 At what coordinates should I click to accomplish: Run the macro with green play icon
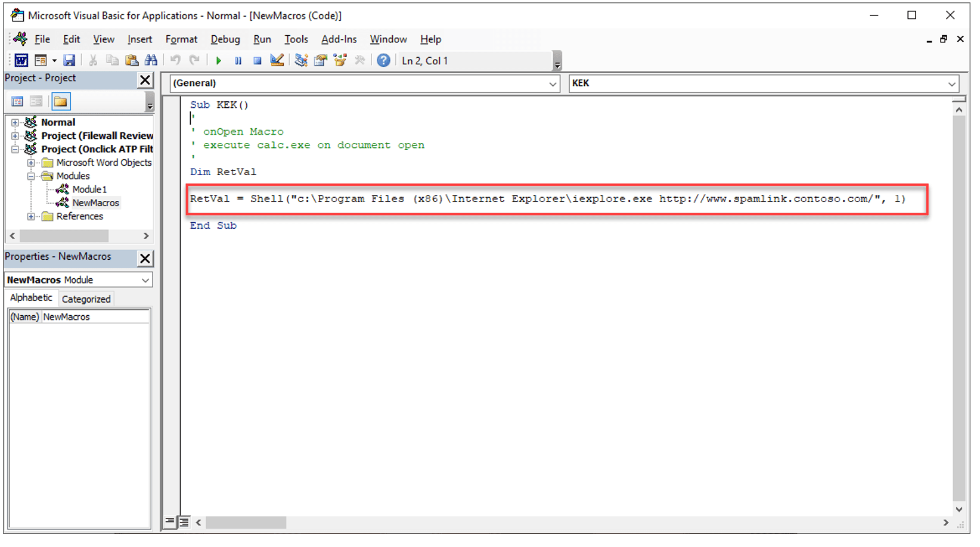[219, 61]
